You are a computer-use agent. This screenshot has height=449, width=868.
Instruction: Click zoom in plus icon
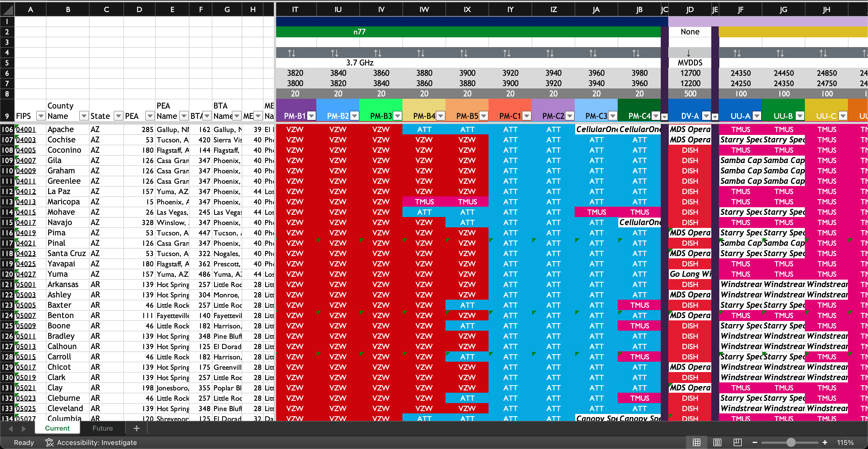(x=825, y=442)
